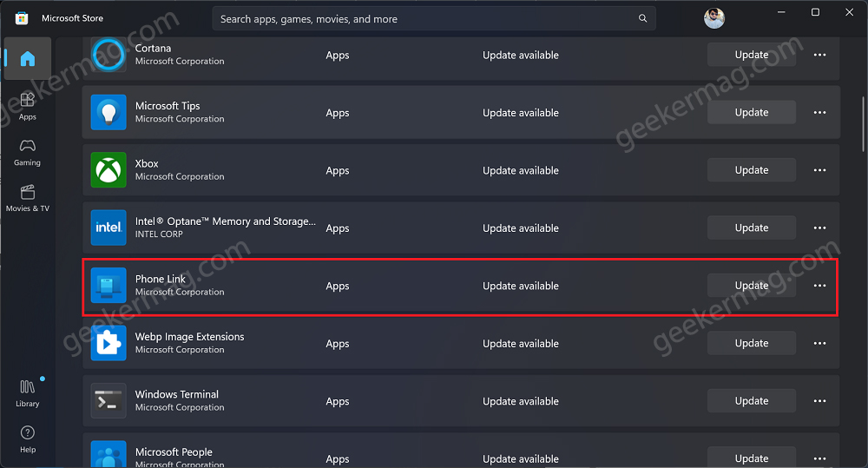
Task: Update Microsoft People
Action: click(x=752, y=458)
